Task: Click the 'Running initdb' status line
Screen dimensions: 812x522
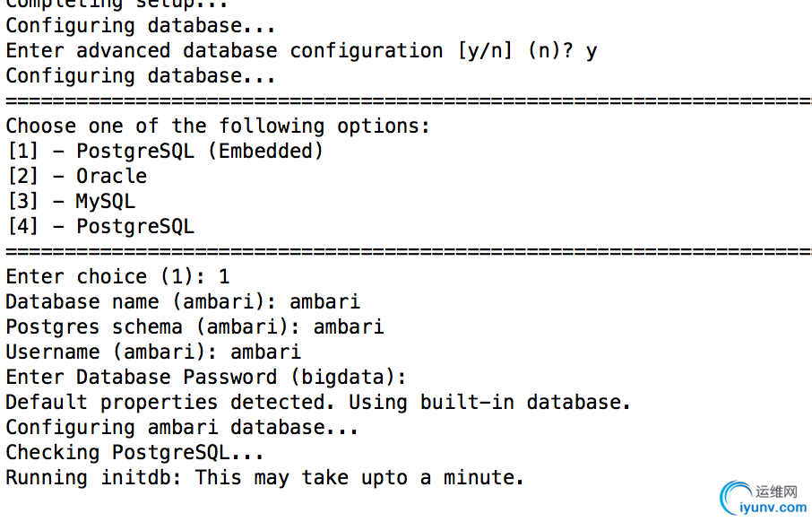Action: [x=264, y=477]
